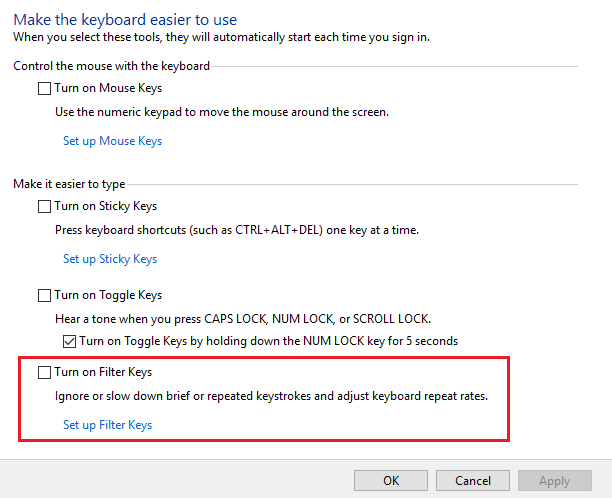Click the 'Ignore or slow down' description text

(271, 396)
